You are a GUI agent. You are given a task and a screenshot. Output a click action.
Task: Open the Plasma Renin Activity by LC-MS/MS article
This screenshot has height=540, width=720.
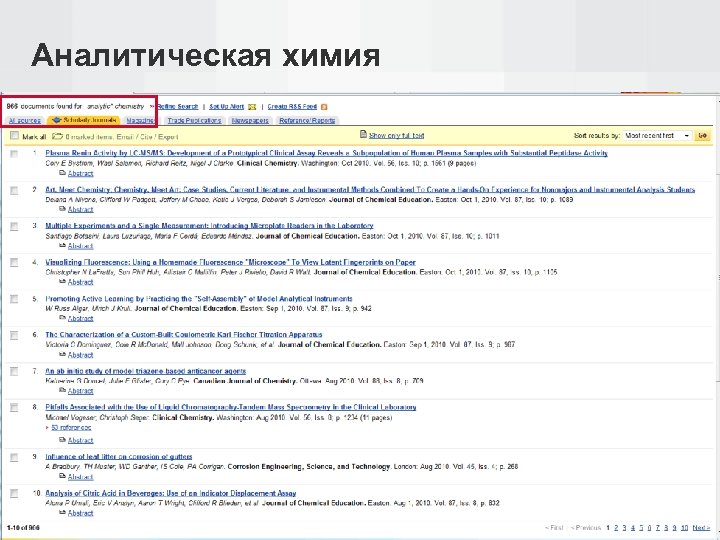[x=326, y=153]
